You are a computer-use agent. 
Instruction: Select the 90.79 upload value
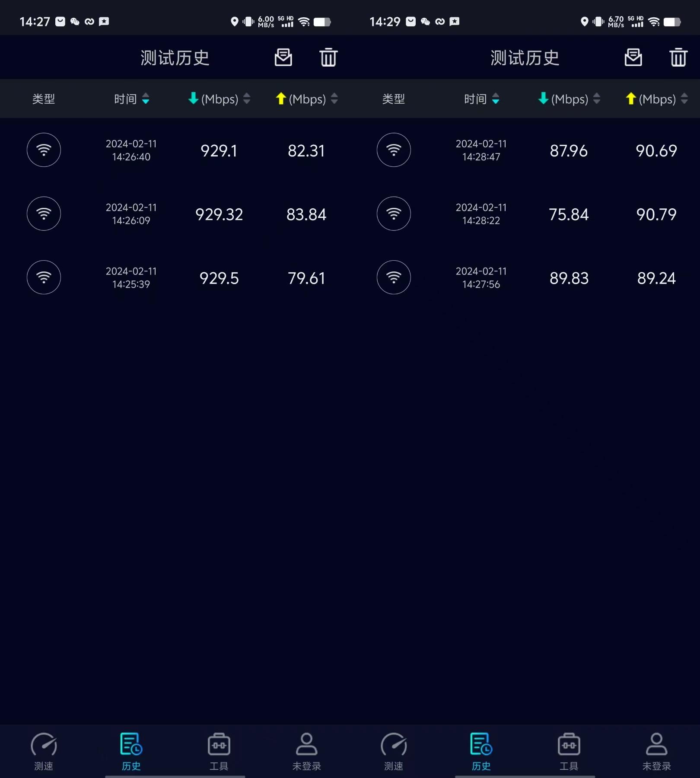656,214
